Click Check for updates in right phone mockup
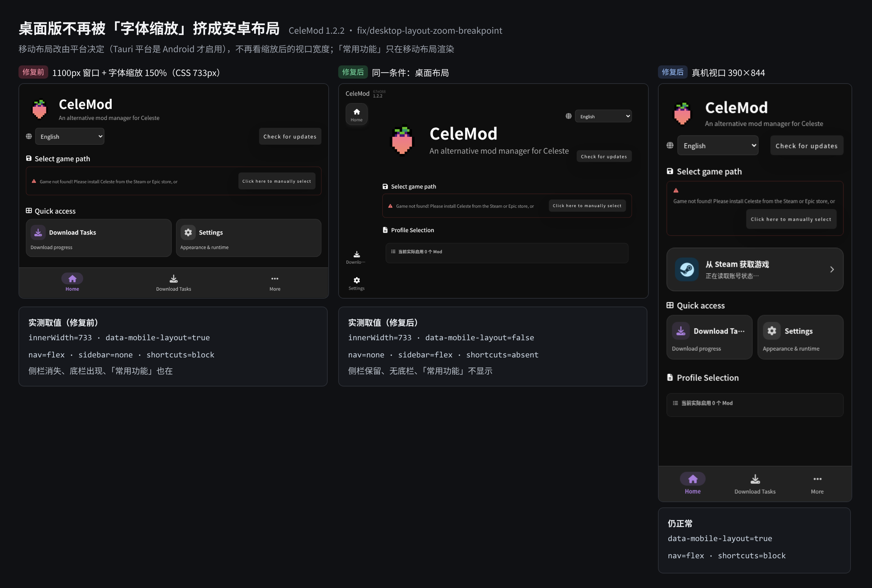872x588 pixels. pos(806,145)
